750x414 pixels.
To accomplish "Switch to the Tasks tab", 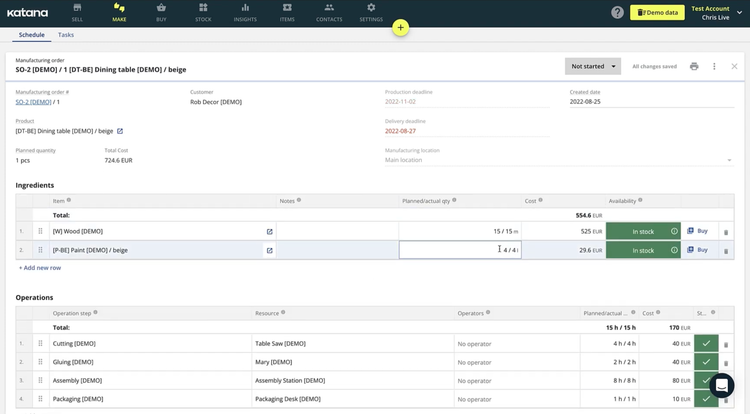I will [x=66, y=35].
